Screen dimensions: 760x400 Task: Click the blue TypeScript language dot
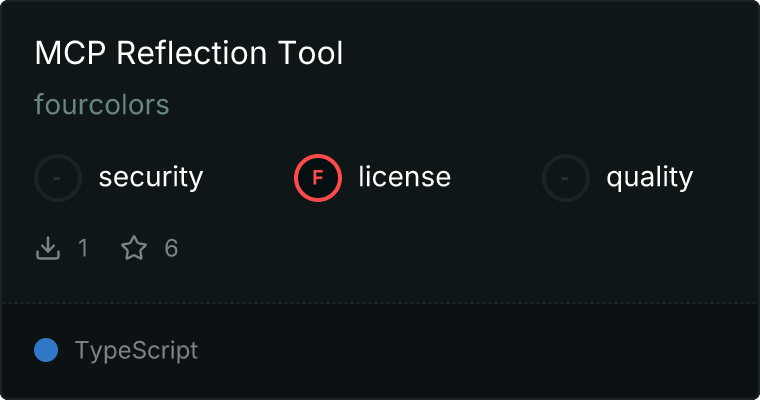click(x=46, y=350)
